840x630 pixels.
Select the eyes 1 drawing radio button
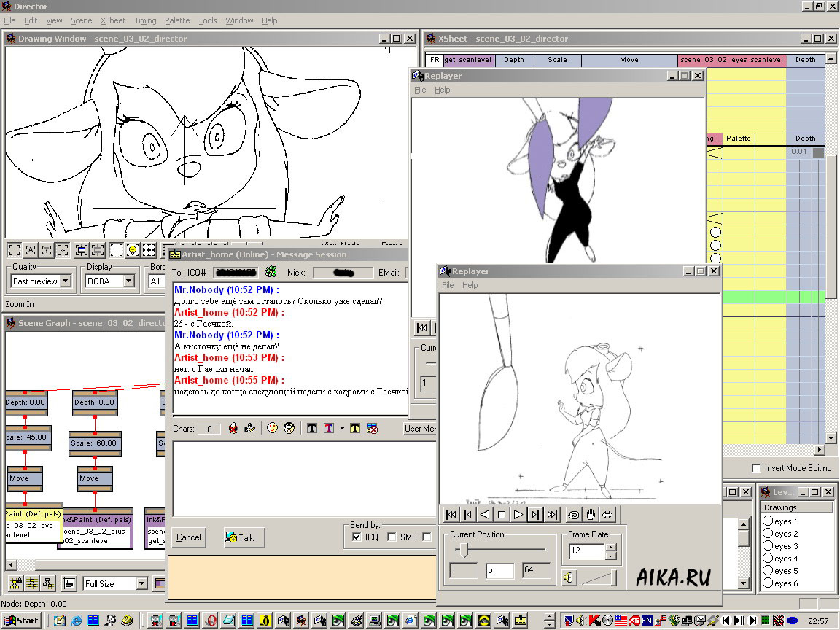point(768,521)
